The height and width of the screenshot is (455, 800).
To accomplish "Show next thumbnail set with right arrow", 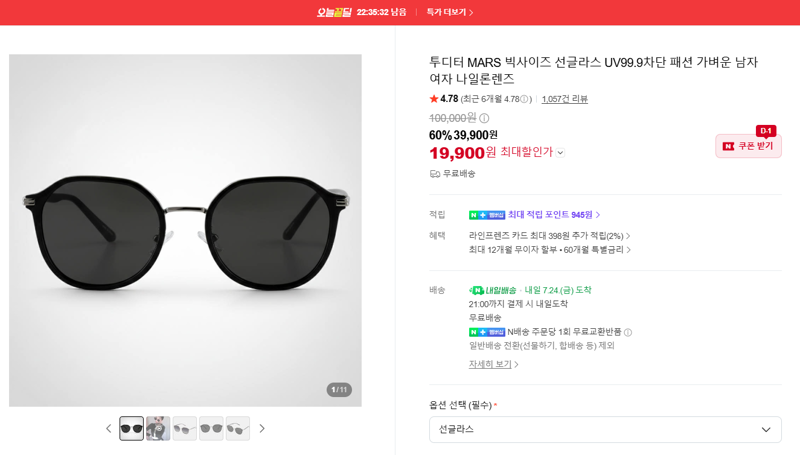I will click(262, 428).
